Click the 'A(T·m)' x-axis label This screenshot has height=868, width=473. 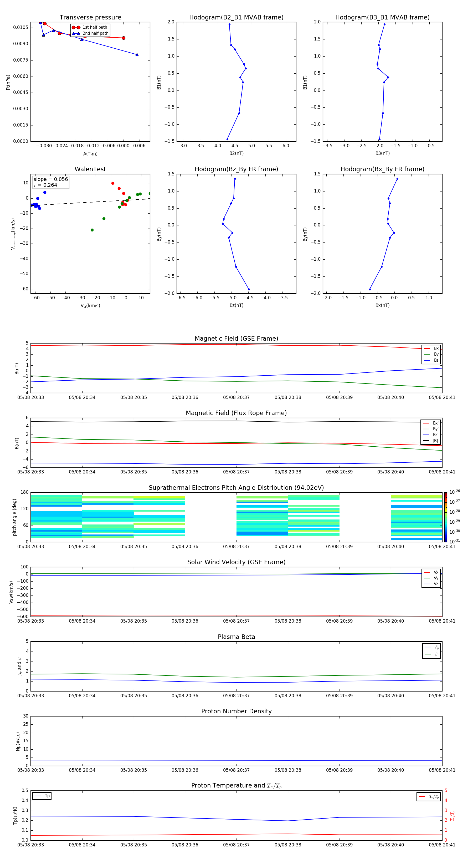[90, 154]
